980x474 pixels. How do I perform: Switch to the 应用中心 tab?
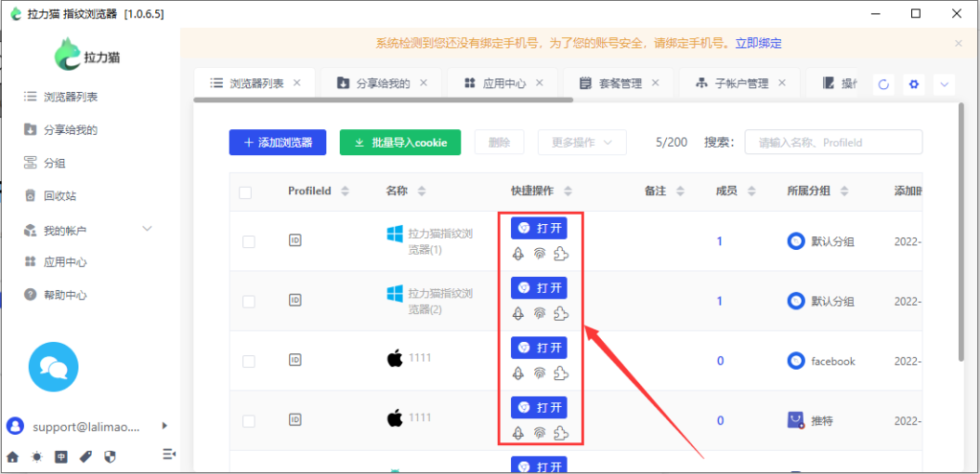503,83
